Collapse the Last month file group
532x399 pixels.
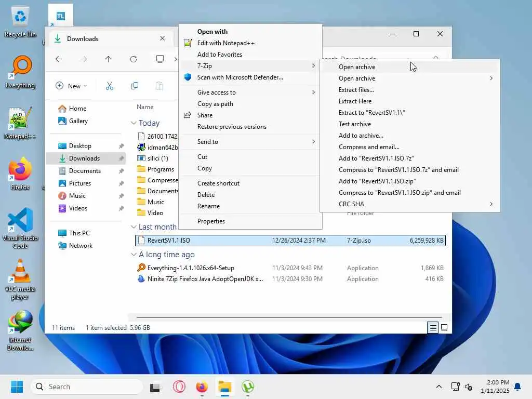tap(134, 227)
